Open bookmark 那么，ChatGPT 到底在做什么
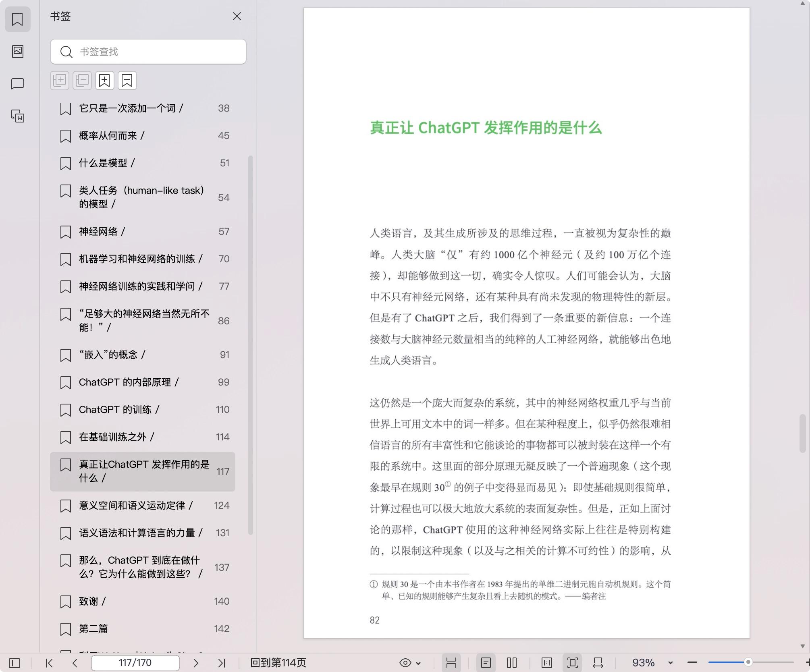 [x=143, y=567]
